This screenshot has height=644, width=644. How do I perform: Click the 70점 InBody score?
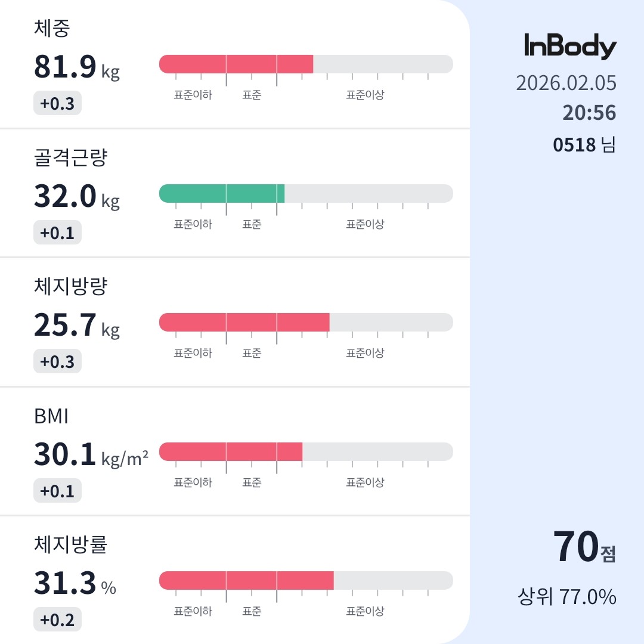584,547
